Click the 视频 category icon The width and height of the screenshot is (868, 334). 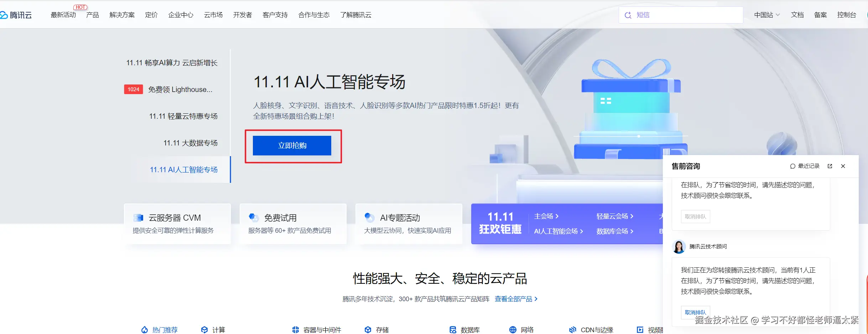[640, 330]
